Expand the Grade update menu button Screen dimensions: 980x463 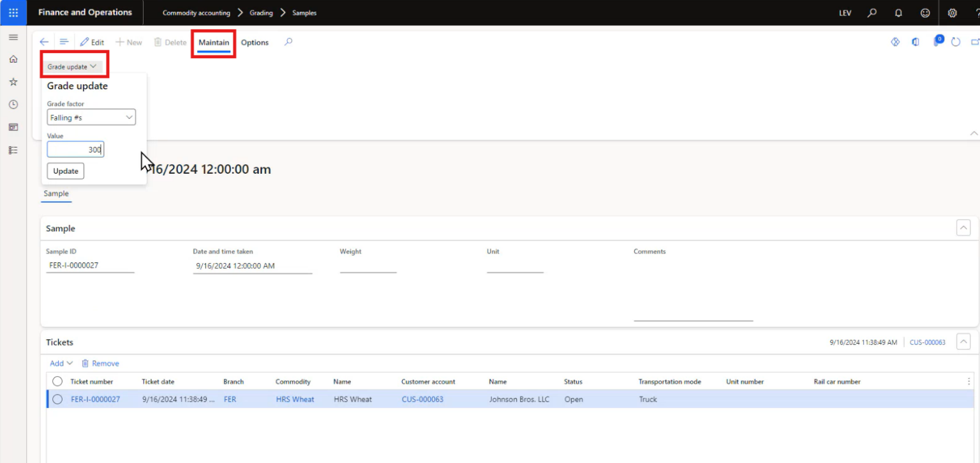point(72,66)
